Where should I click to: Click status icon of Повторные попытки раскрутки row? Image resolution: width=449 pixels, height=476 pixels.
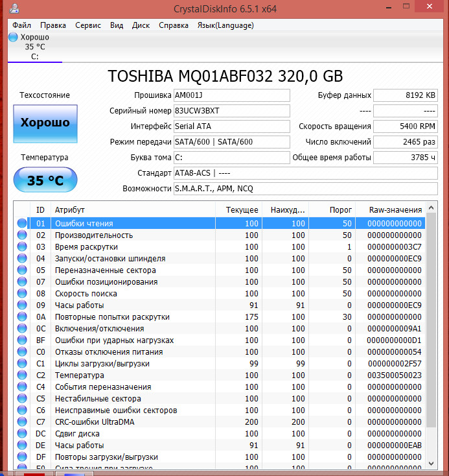point(22,316)
